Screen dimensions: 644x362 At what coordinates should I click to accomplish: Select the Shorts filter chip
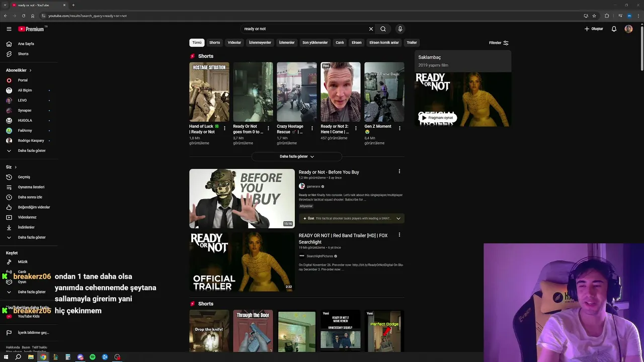[215, 43]
